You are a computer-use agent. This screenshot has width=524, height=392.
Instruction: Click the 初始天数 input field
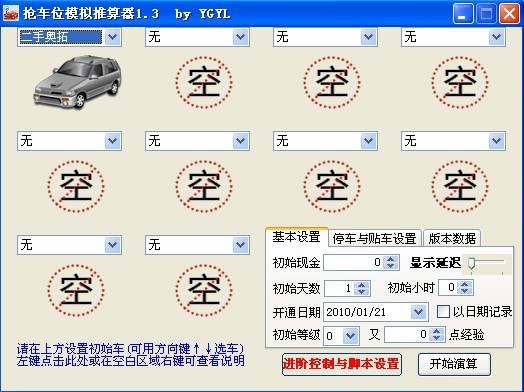tap(339, 288)
